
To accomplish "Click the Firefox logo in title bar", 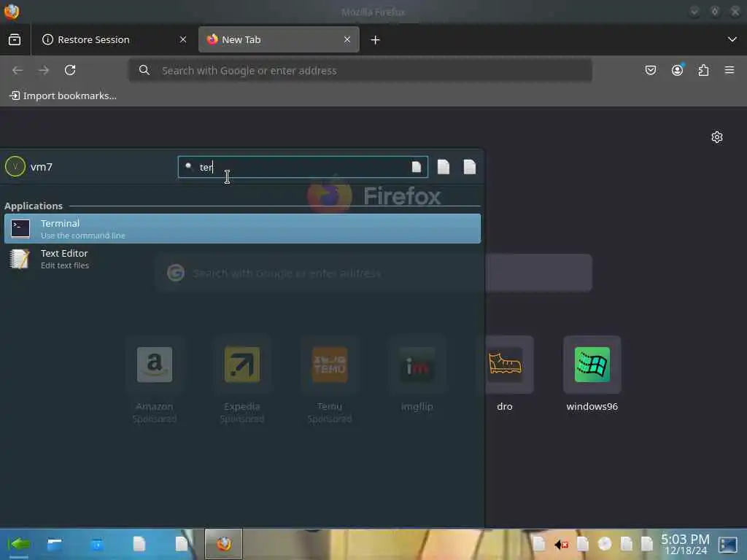I will click(12, 12).
